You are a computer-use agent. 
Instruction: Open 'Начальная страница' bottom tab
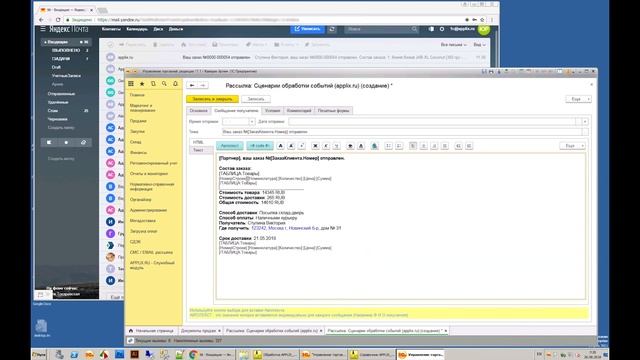[151, 331]
